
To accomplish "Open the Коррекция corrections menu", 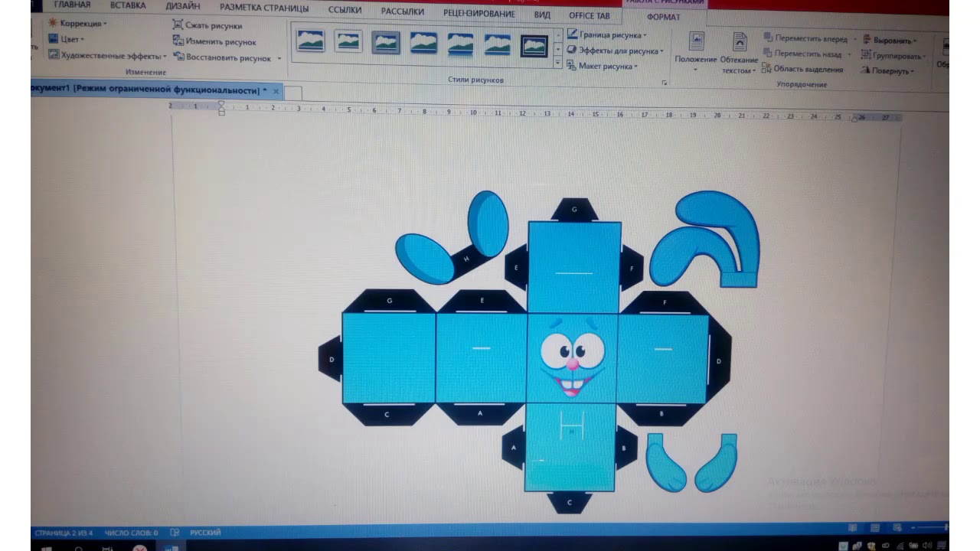I will [x=77, y=24].
